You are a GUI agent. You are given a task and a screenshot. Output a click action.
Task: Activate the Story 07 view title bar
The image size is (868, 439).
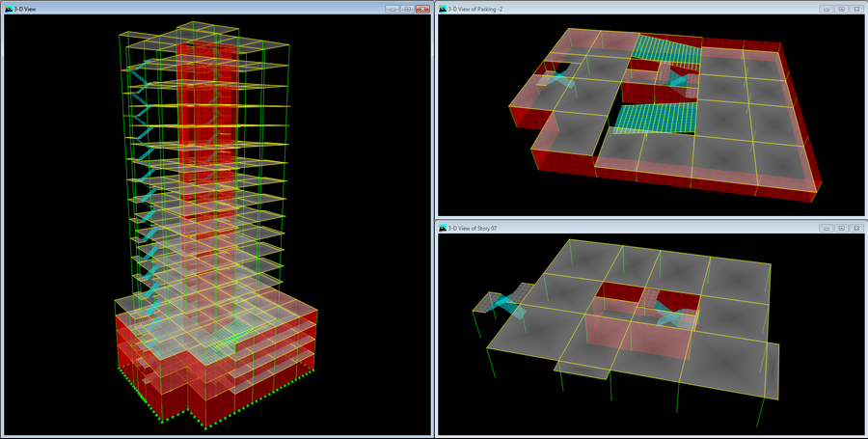tap(627, 229)
